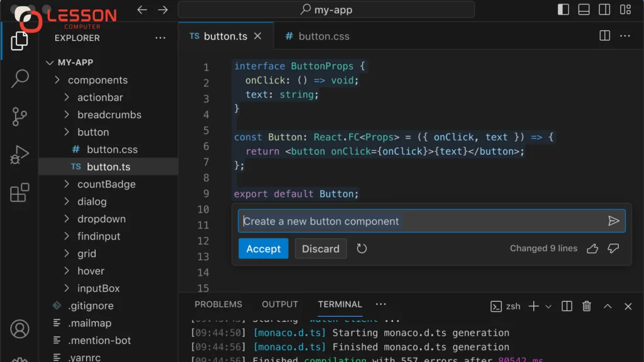The height and width of the screenshot is (362, 644).
Task: Submit the chat prompt with the send arrow
Action: (x=614, y=221)
